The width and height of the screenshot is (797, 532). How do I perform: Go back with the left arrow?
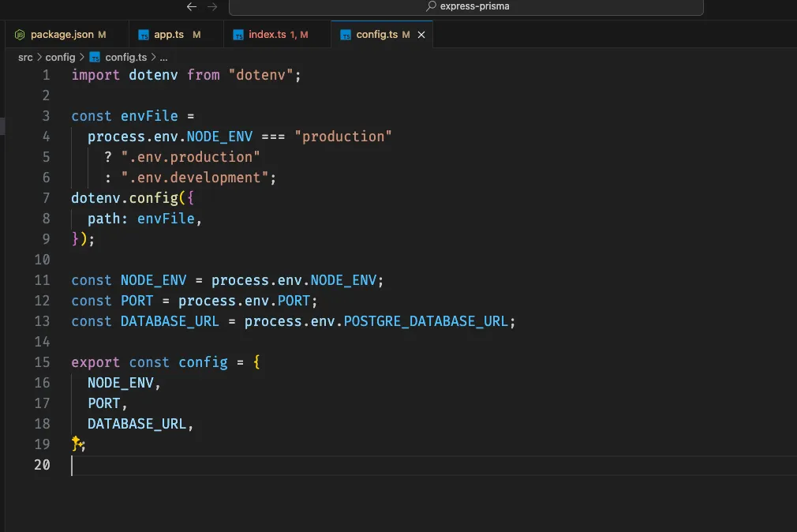pyautogui.click(x=192, y=6)
